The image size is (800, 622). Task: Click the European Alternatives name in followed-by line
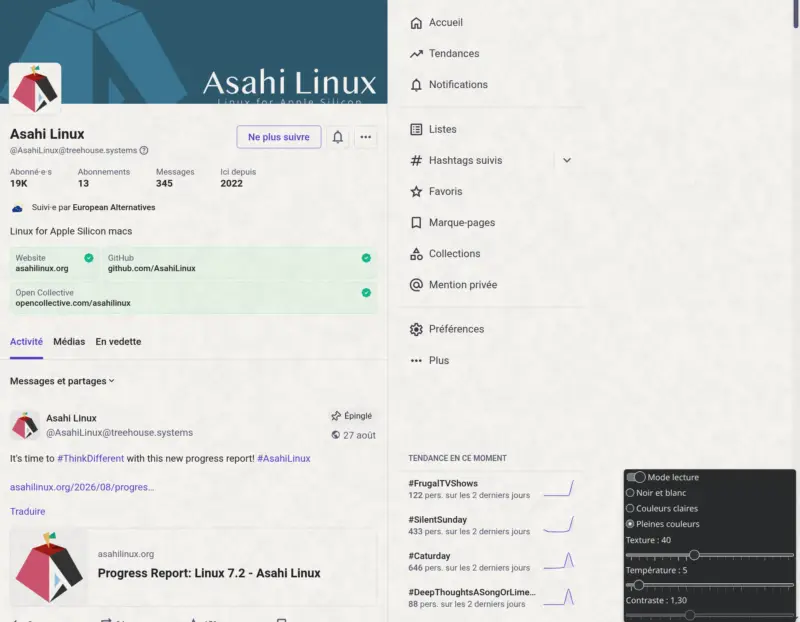pyautogui.click(x=114, y=207)
